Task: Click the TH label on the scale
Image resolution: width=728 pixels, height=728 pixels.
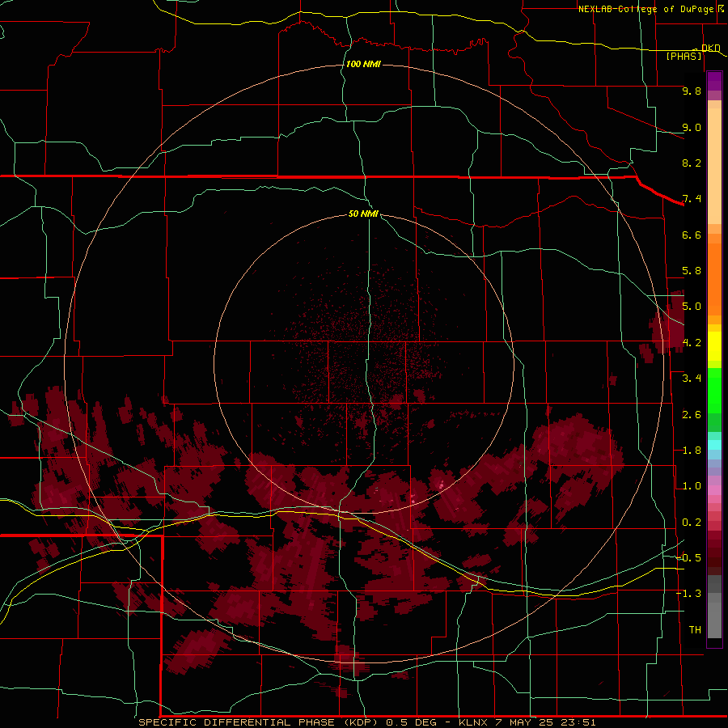Action: [x=695, y=630]
